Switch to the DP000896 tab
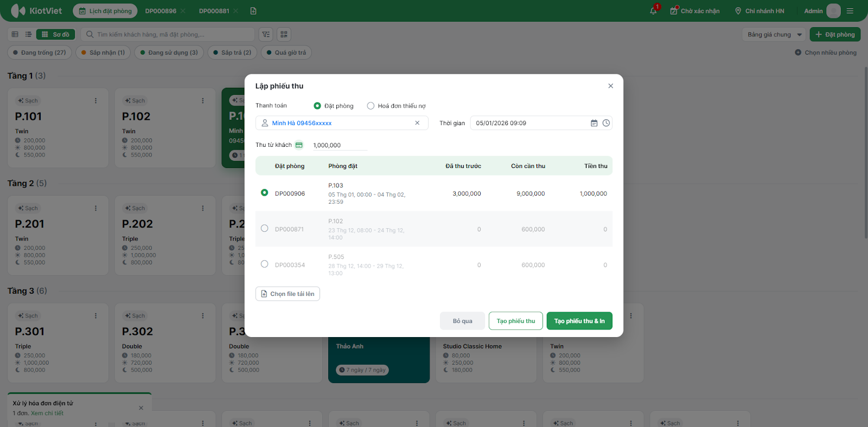This screenshot has height=427, width=868. [x=161, y=11]
